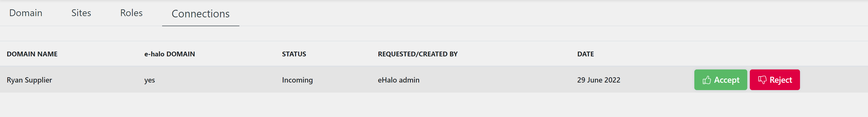Screen dimensions: 868x117
Task: Click the eHalo admin requester cell
Action: coord(399,80)
